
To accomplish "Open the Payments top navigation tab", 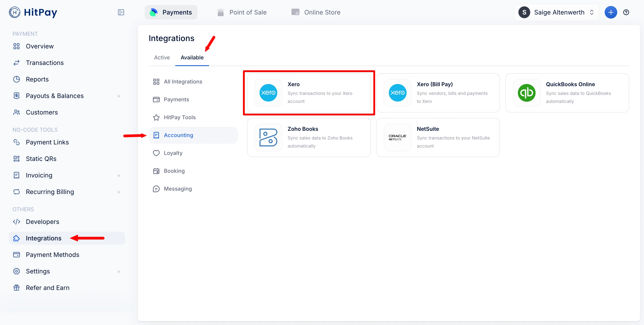I will coord(171,12).
